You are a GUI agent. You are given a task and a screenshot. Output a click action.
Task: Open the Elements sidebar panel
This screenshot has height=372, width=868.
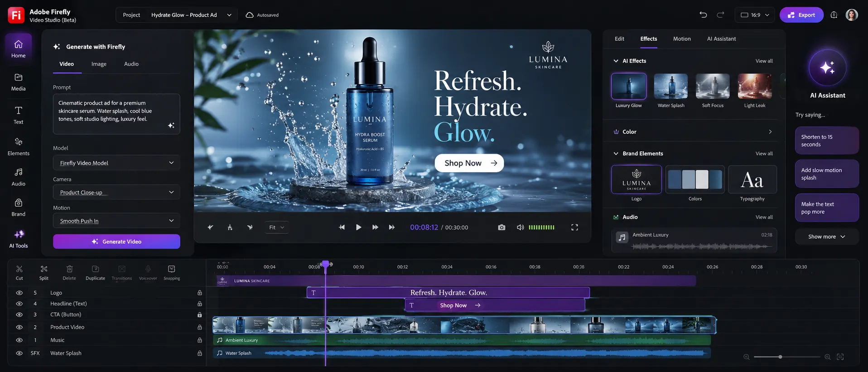[x=18, y=147]
